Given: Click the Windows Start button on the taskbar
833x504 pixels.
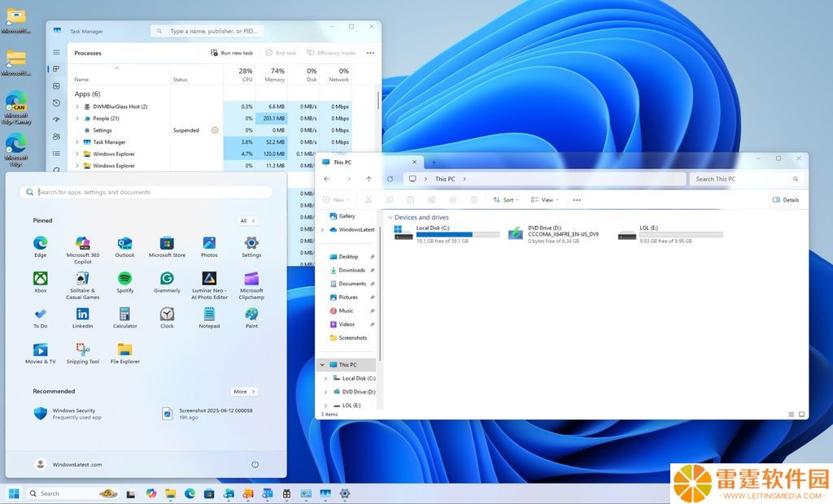Looking at the screenshot, I should [14, 493].
